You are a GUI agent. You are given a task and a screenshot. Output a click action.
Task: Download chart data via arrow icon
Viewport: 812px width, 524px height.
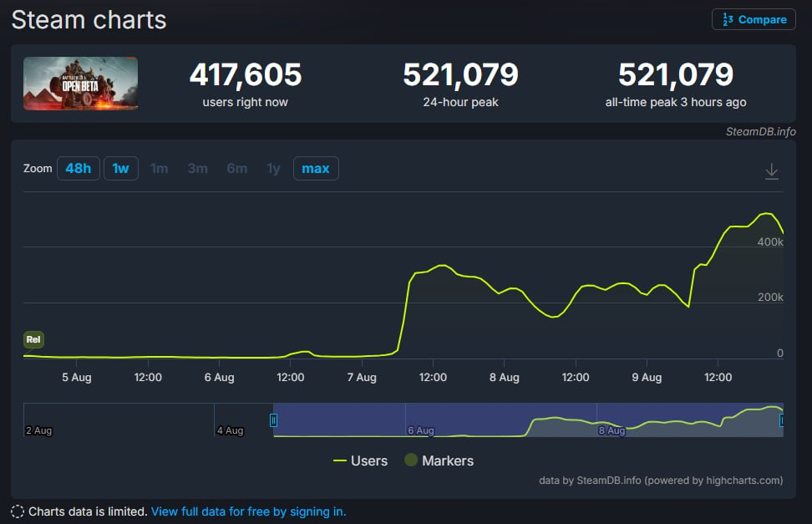pyautogui.click(x=772, y=171)
